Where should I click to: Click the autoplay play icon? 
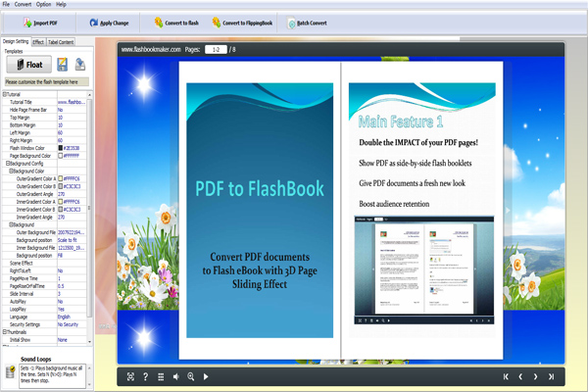click(x=206, y=376)
